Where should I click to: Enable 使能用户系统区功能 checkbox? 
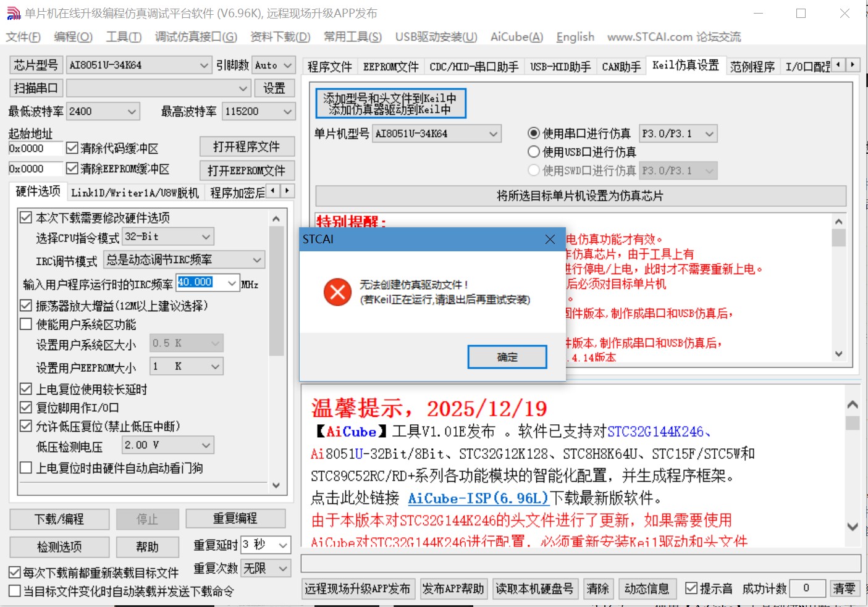coord(25,324)
